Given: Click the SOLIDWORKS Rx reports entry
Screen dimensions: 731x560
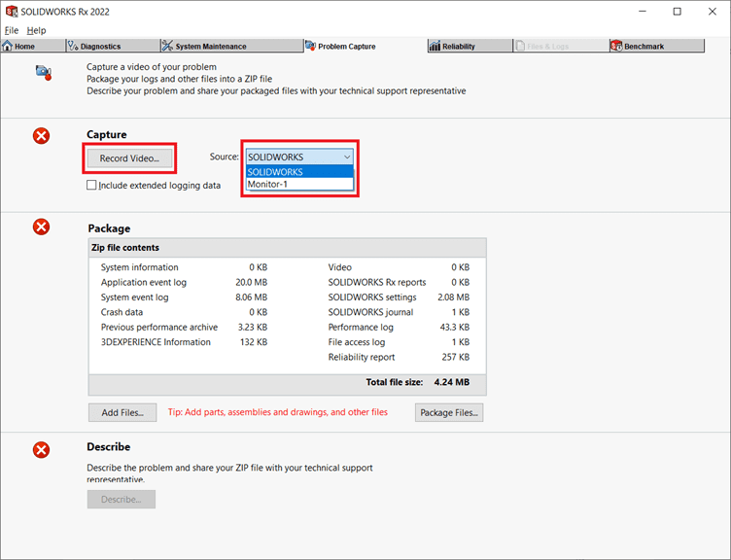Looking at the screenshot, I should pos(377,282).
